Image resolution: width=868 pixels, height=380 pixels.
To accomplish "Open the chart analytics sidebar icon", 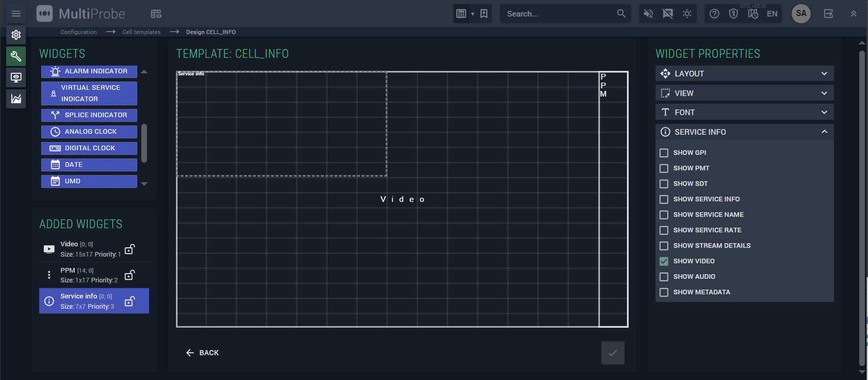I will (16, 99).
